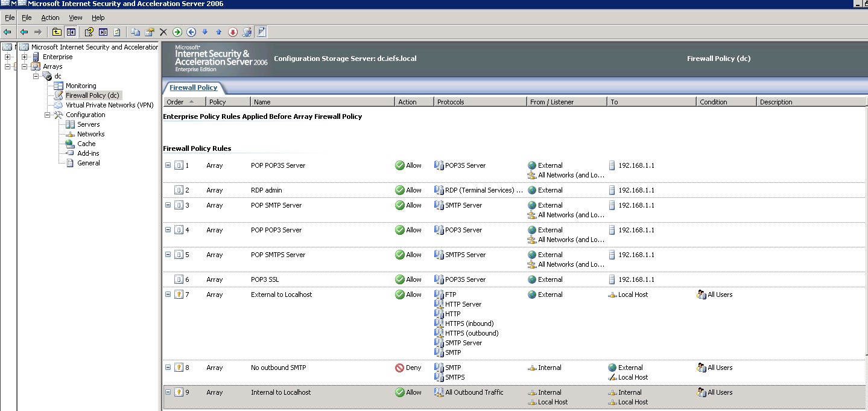Click the red circular down-arrow toolbar icon
The image size is (868, 411).
pos(233,32)
